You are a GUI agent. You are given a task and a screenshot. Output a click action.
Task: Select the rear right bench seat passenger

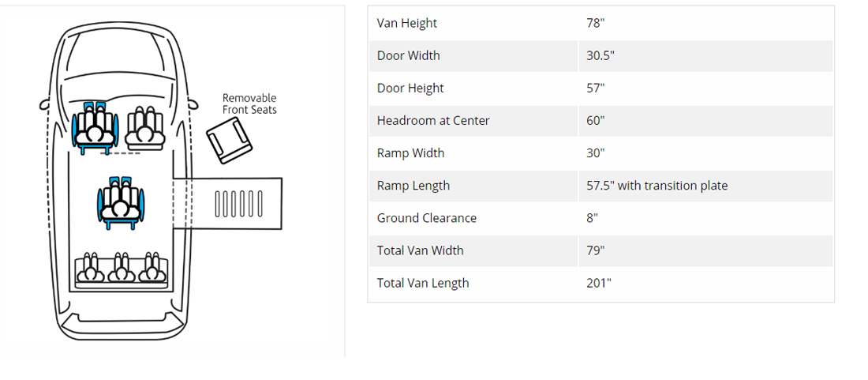(152, 268)
